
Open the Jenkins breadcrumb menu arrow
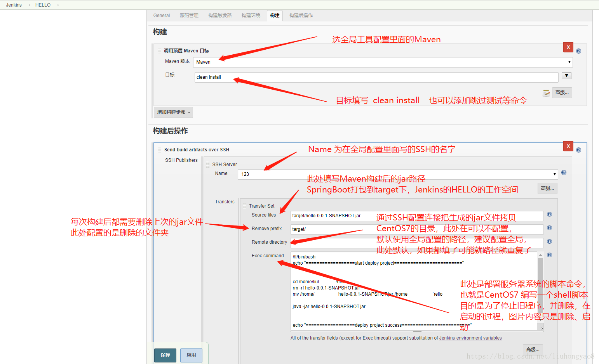tap(29, 5)
